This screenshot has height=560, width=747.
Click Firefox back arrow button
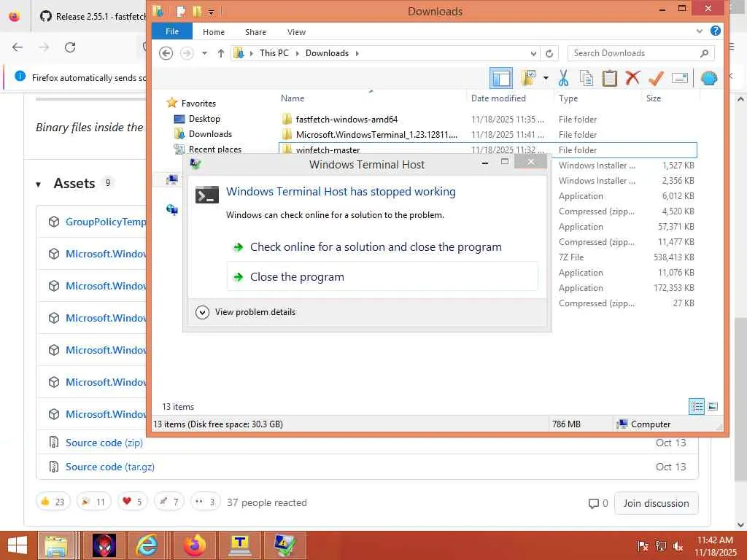tap(18, 47)
